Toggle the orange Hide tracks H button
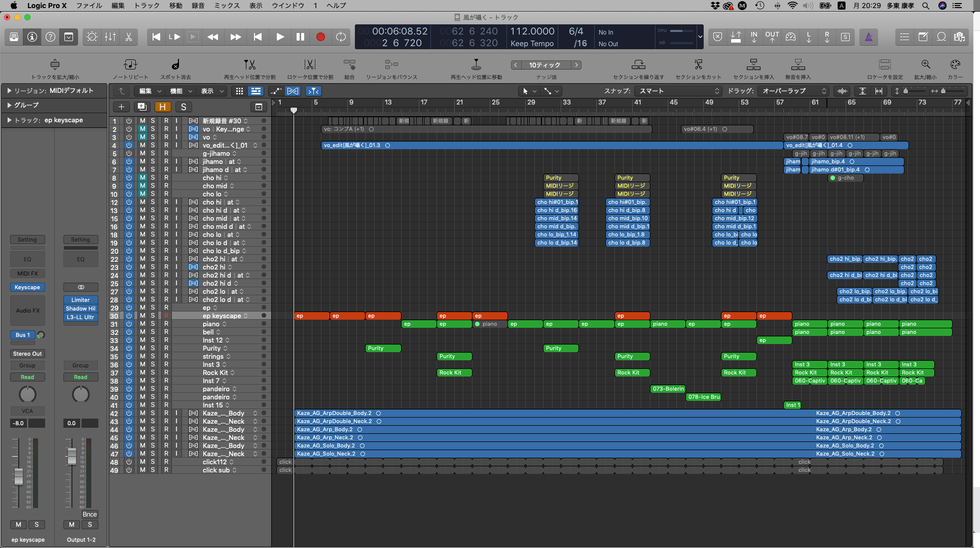 tap(162, 107)
